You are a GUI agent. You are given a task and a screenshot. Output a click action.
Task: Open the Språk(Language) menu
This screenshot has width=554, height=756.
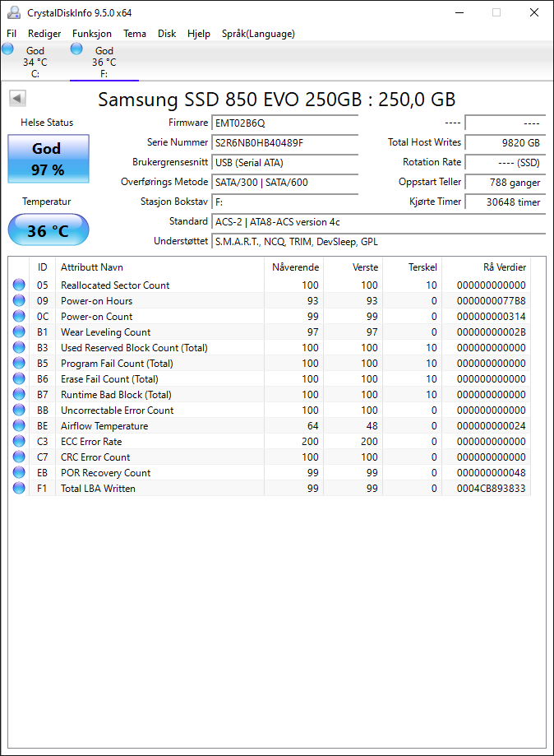tap(258, 34)
